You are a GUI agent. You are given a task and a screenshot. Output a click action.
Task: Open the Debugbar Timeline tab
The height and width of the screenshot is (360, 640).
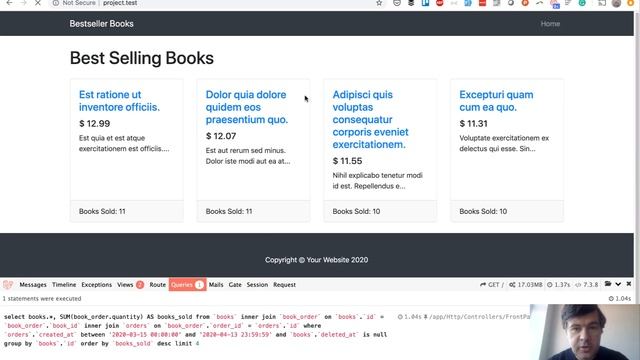pos(64,284)
